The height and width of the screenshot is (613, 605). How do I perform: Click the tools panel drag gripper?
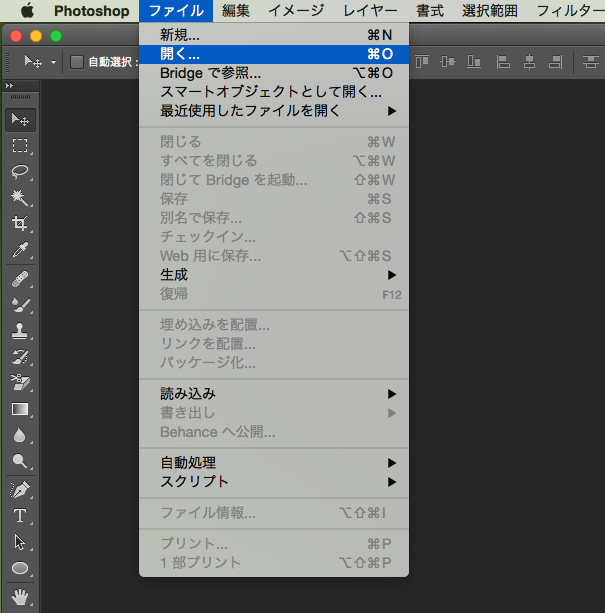(20, 97)
